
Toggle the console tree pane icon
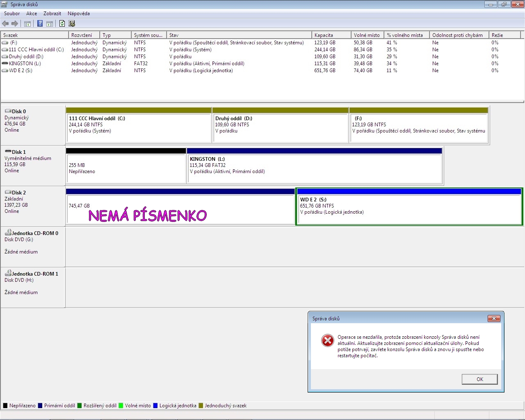pos(27,24)
